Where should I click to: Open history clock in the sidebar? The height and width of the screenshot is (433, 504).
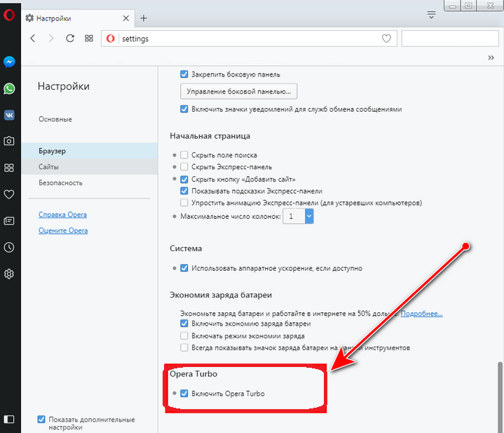(9, 247)
